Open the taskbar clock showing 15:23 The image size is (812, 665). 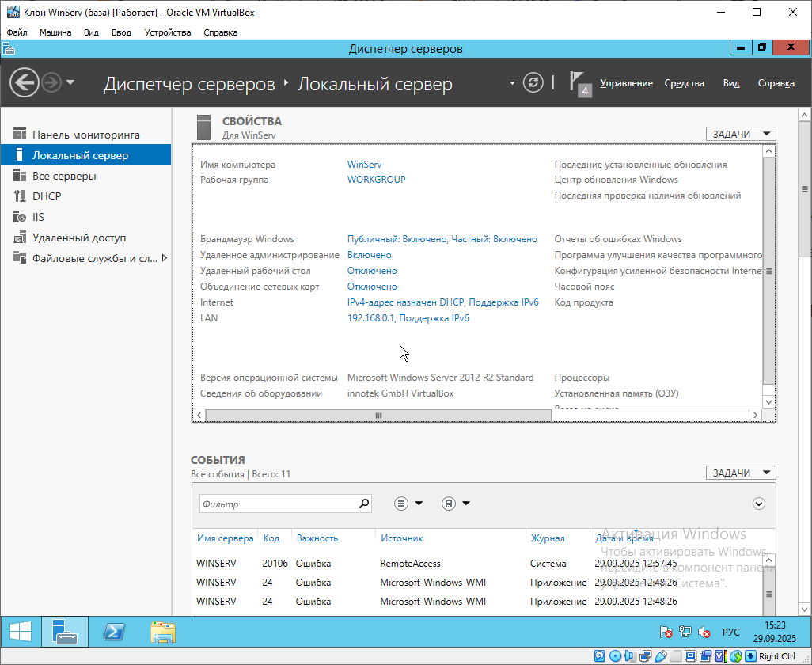(775, 631)
